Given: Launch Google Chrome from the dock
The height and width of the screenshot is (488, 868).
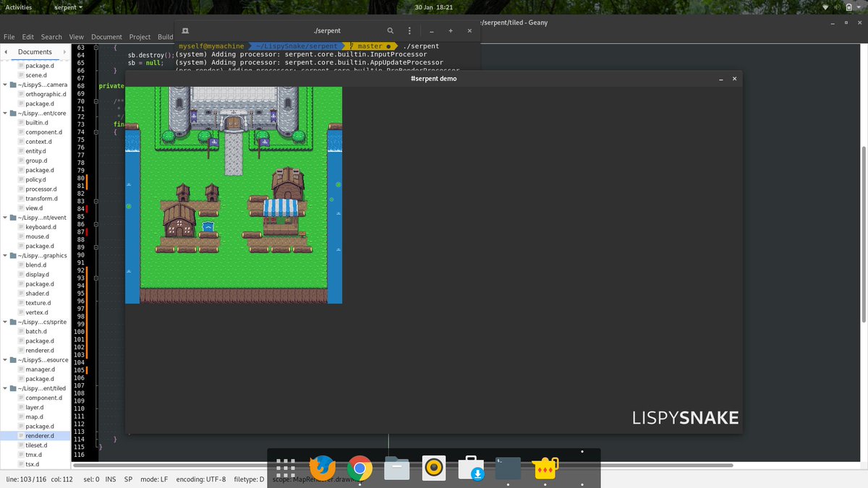Looking at the screenshot, I should click(359, 468).
